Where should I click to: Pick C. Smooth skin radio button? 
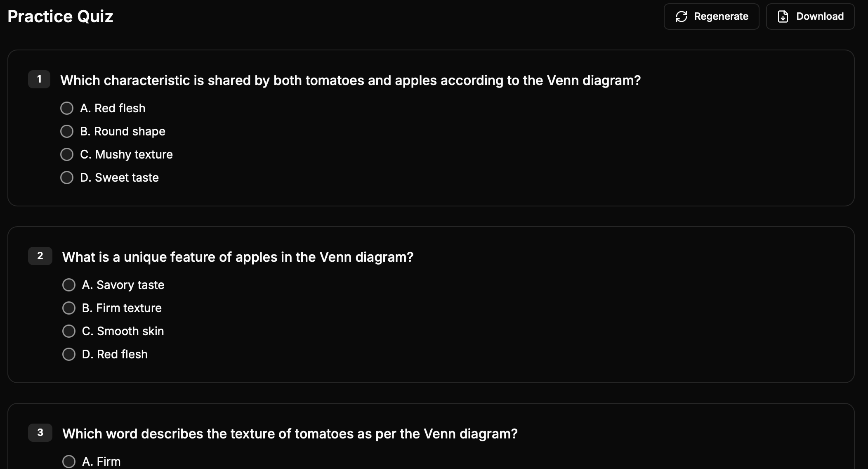[x=69, y=331]
